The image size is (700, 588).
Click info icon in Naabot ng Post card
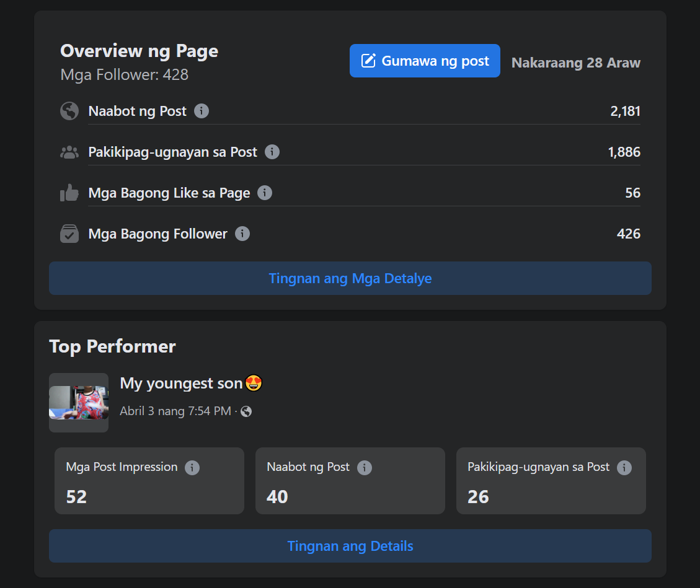pyautogui.click(x=365, y=468)
